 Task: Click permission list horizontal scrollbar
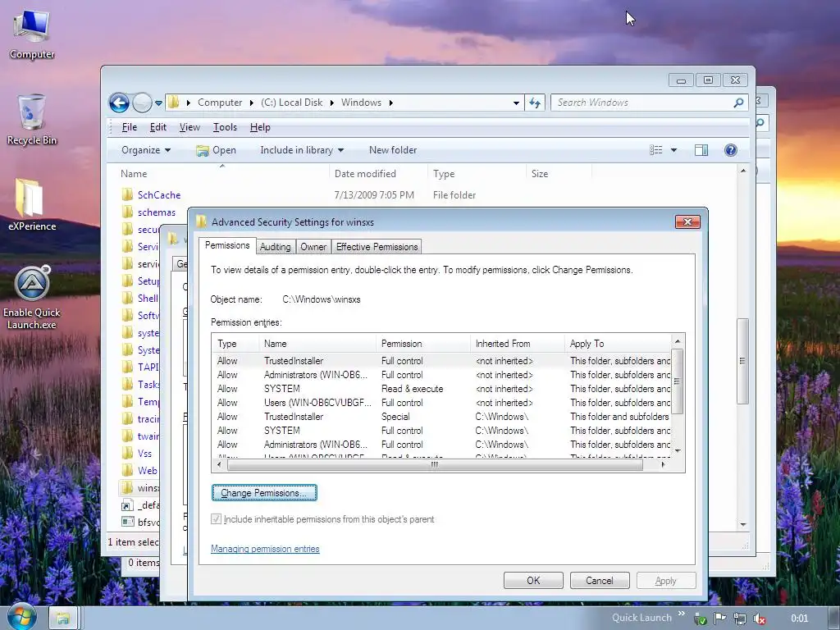[x=435, y=464]
